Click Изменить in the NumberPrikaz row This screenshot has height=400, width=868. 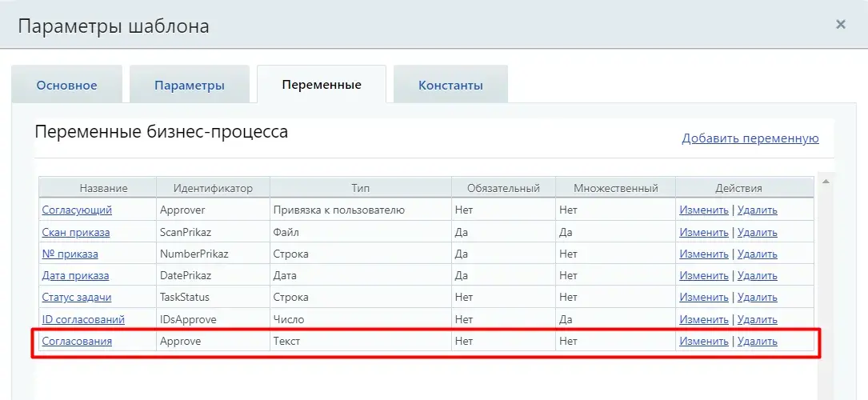pyautogui.click(x=704, y=254)
